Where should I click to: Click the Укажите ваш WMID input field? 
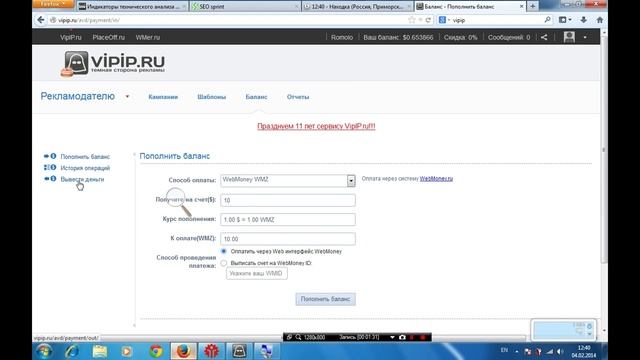click(257, 273)
